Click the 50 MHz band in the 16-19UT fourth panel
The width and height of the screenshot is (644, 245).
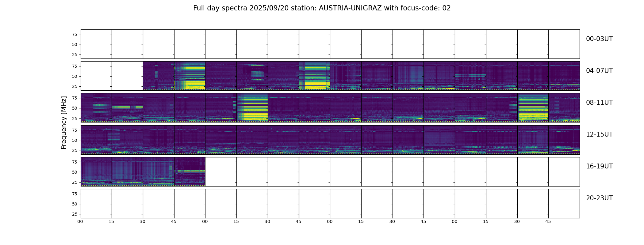pos(190,171)
